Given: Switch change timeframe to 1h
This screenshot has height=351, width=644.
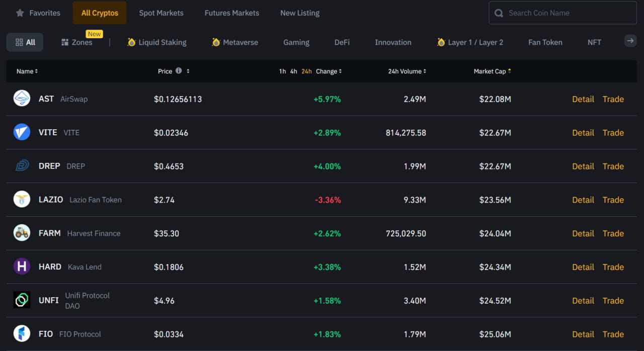Looking at the screenshot, I should [282, 71].
